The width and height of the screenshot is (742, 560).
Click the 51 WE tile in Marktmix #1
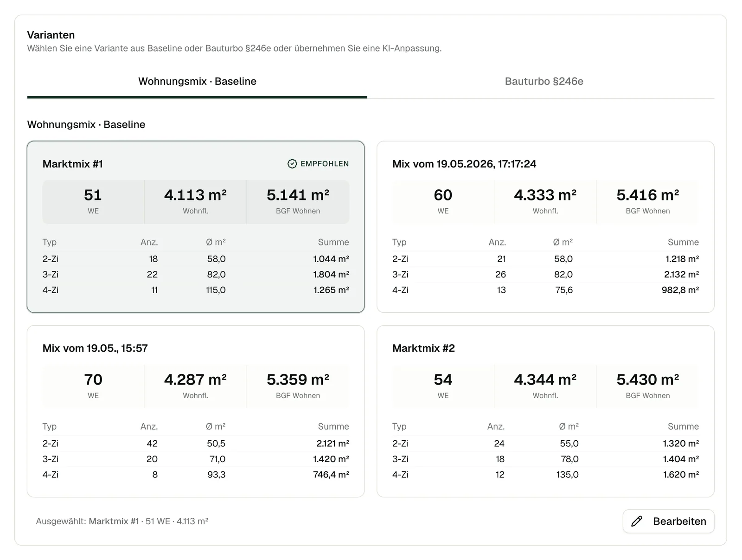click(93, 202)
